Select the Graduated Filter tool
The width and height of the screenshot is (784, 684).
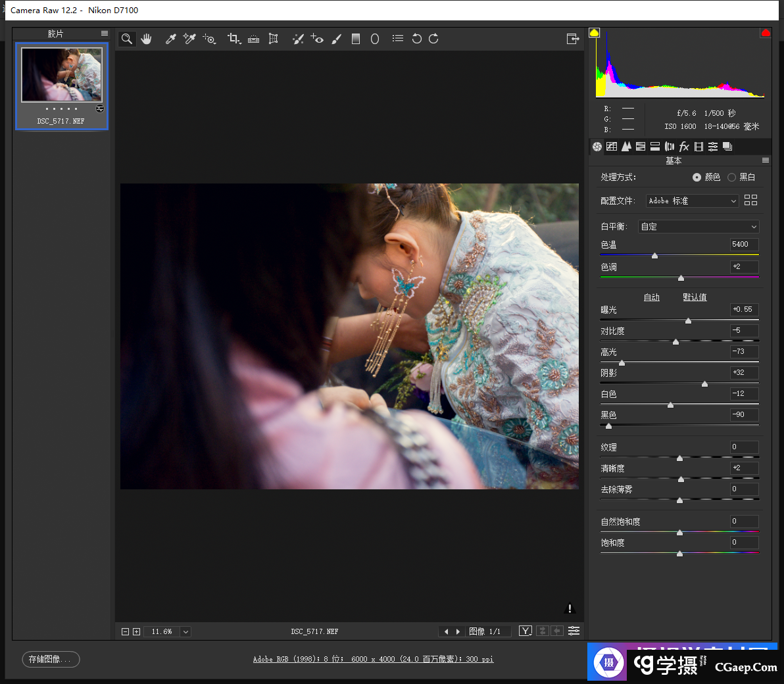tap(356, 39)
